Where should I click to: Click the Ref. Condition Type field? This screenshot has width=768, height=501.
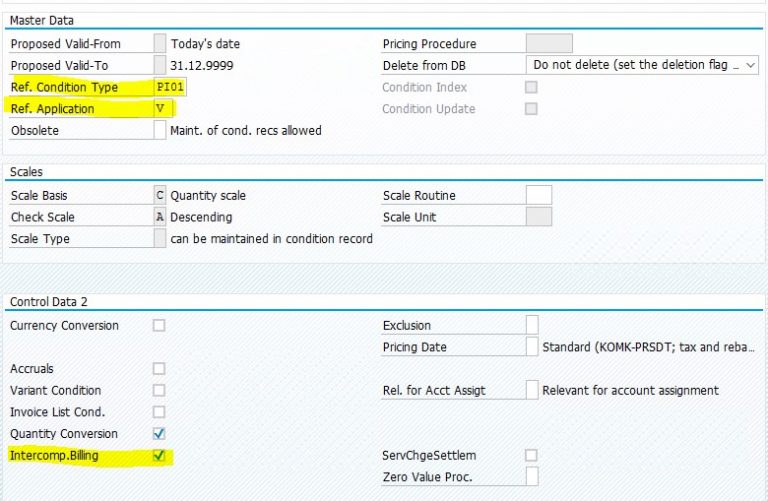pos(171,87)
